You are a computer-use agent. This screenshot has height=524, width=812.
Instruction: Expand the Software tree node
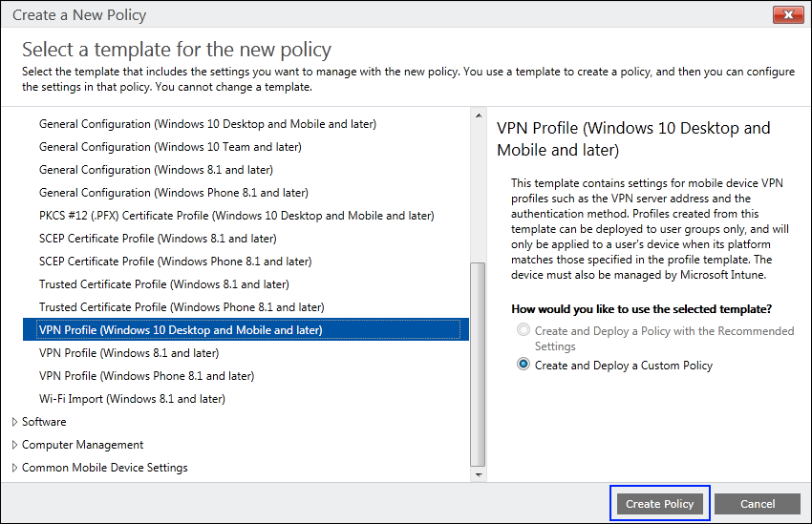point(14,422)
